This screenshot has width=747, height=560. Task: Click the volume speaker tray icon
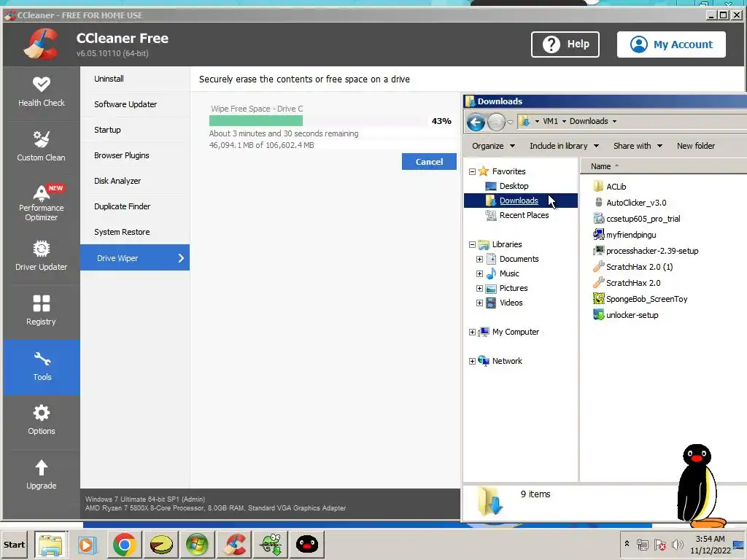[677, 544]
